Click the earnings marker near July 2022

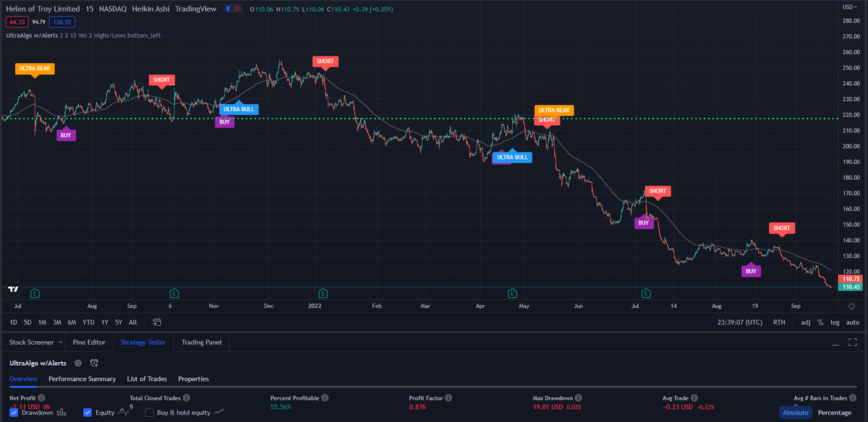tap(646, 293)
